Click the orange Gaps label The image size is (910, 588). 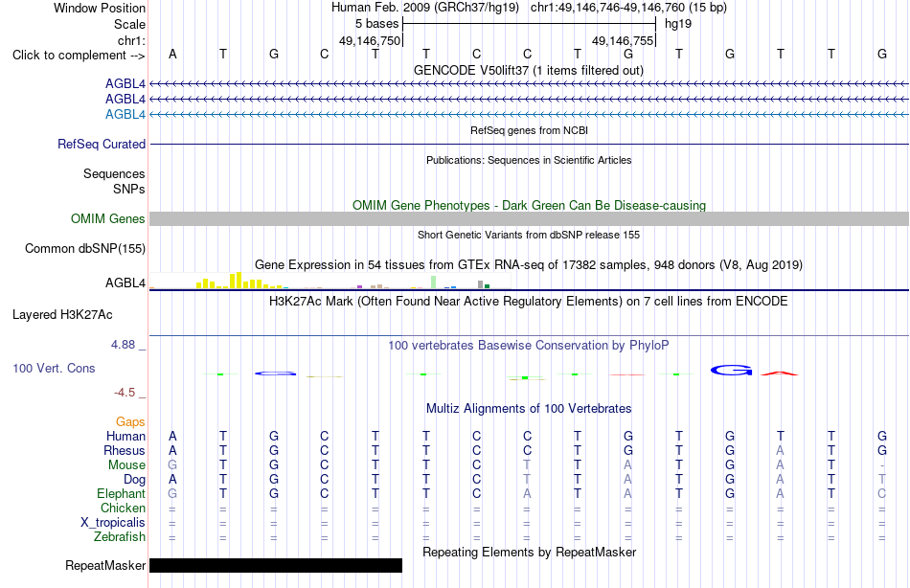[130, 422]
